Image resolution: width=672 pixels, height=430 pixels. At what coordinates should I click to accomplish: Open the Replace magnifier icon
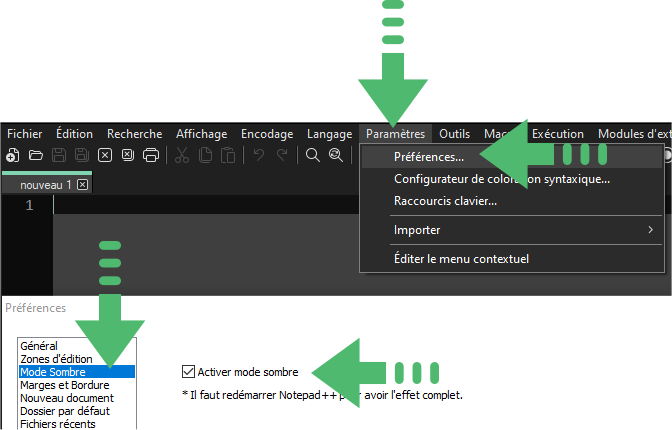click(x=336, y=155)
